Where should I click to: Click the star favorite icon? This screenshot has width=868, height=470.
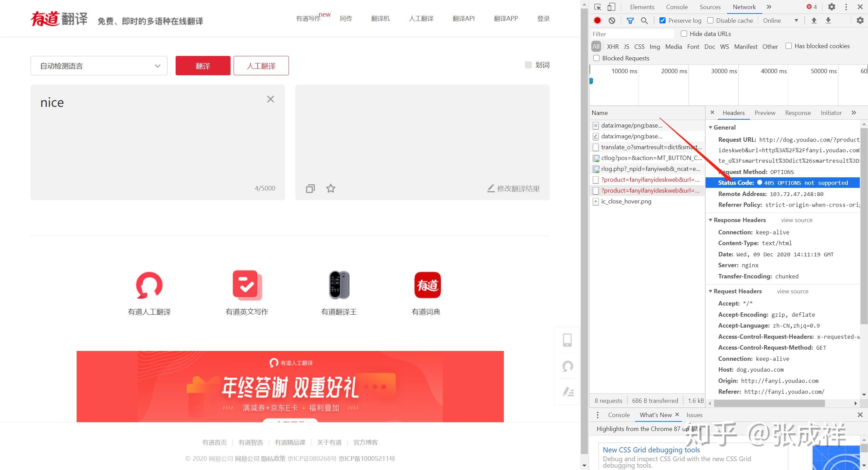point(331,188)
